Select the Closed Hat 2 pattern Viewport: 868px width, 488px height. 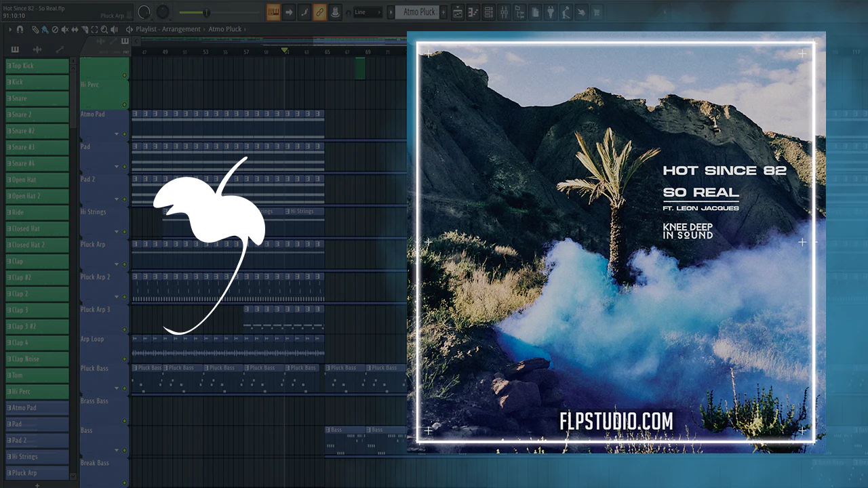(37, 245)
